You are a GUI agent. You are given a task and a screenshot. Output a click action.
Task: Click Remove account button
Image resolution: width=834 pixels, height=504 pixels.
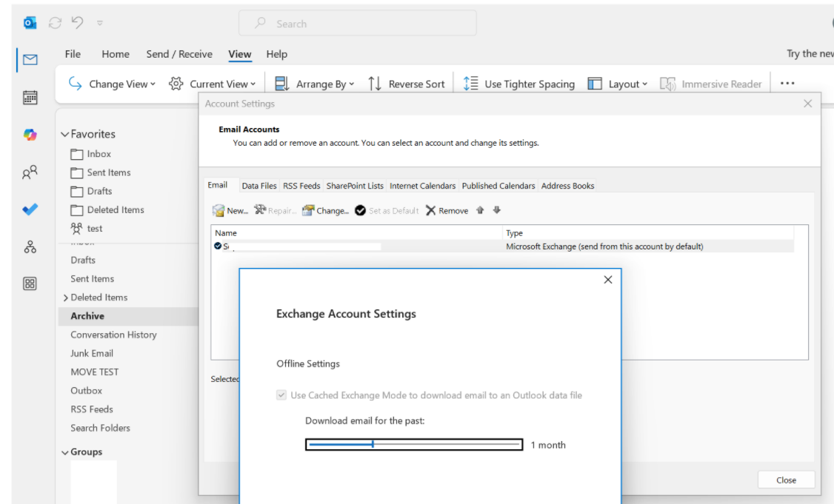pos(447,210)
